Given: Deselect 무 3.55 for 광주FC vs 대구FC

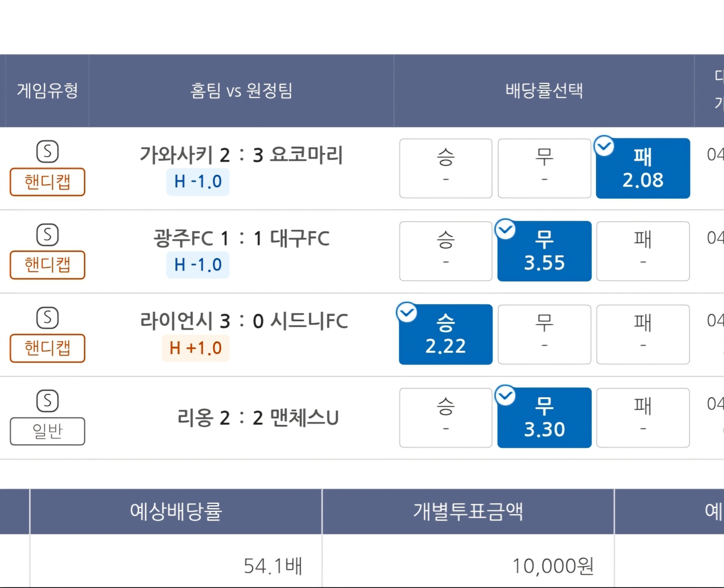Looking at the screenshot, I should click(545, 251).
